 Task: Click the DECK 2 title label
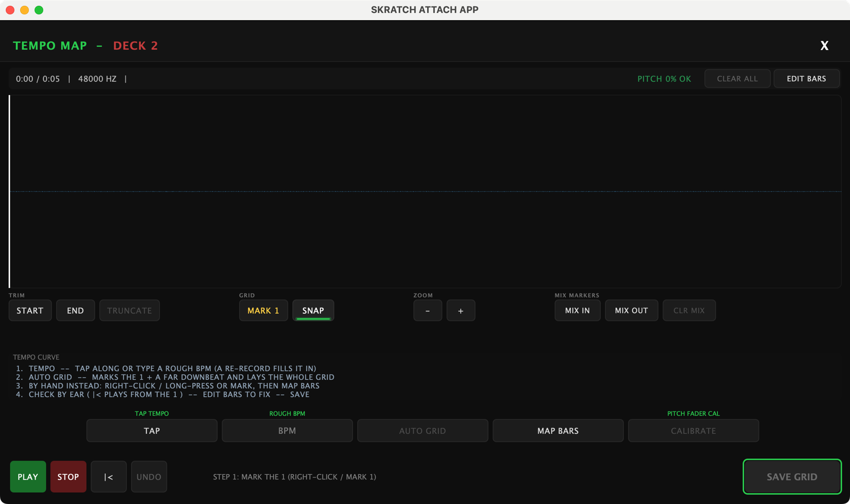pyautogui.click(x=135, y=46)
